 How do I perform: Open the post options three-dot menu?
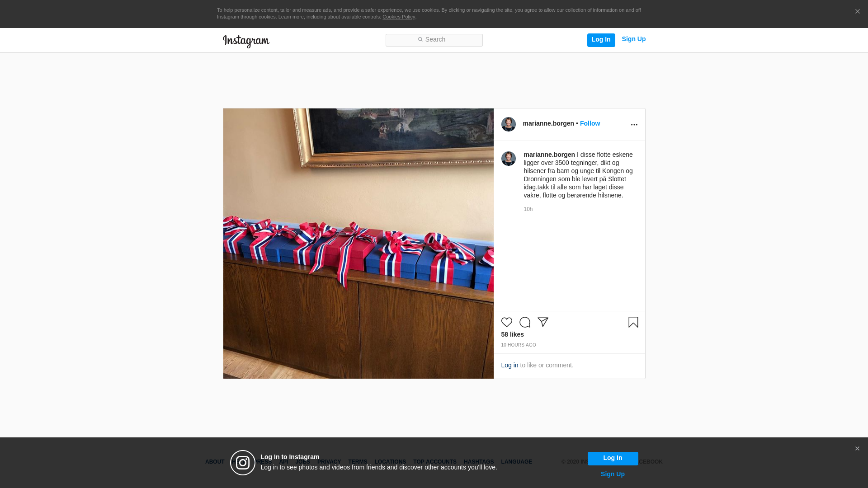[x=634, y=125]
